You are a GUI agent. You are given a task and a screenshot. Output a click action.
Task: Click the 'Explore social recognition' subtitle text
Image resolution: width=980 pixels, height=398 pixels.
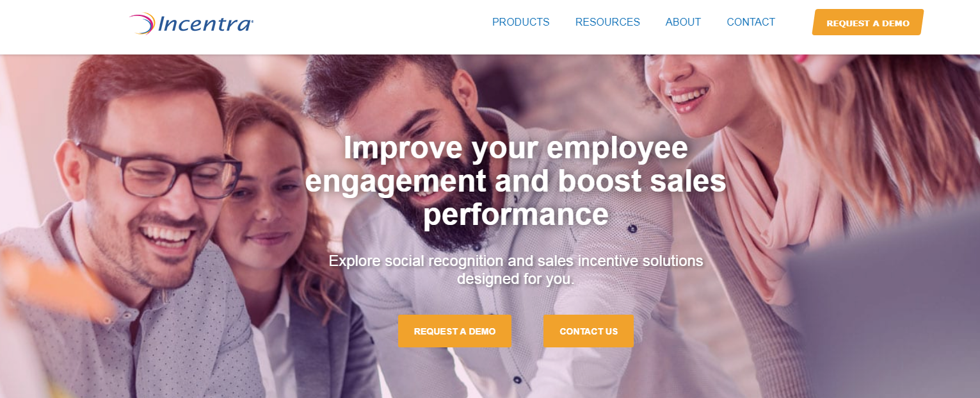(x=515, y=270)
